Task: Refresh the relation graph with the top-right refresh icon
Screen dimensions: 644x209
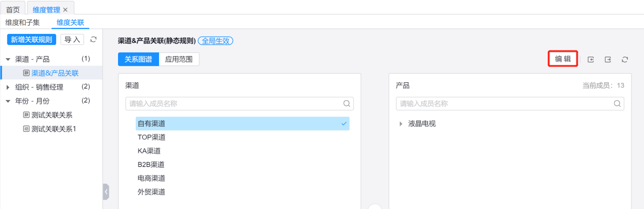Action: tap(625, 59)
